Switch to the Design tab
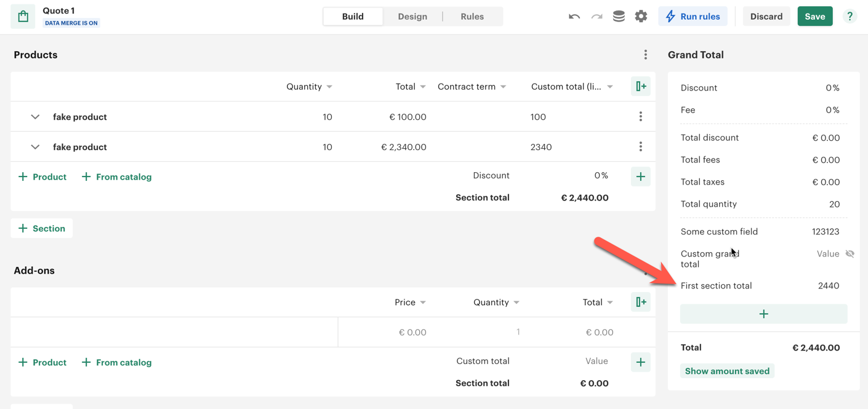The width and height of the screenshot is (868, 409). (x=412, y=17)
